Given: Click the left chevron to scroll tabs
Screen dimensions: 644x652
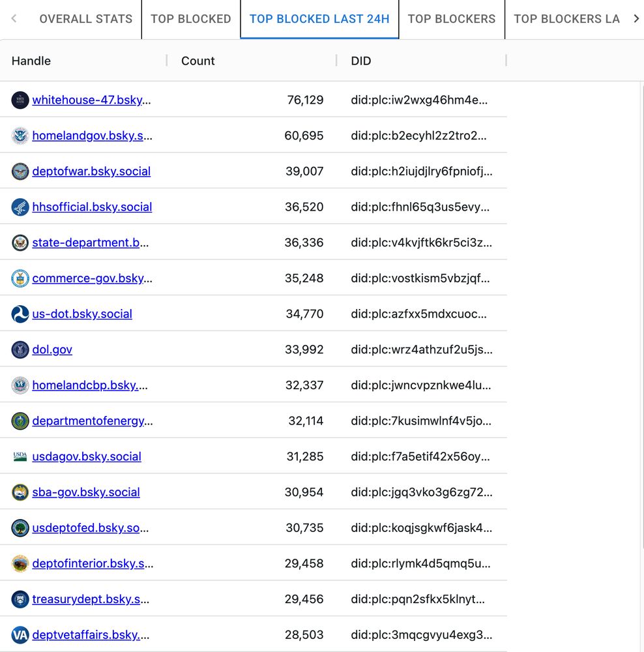Looking at the screenshot, I should (14, 19).
